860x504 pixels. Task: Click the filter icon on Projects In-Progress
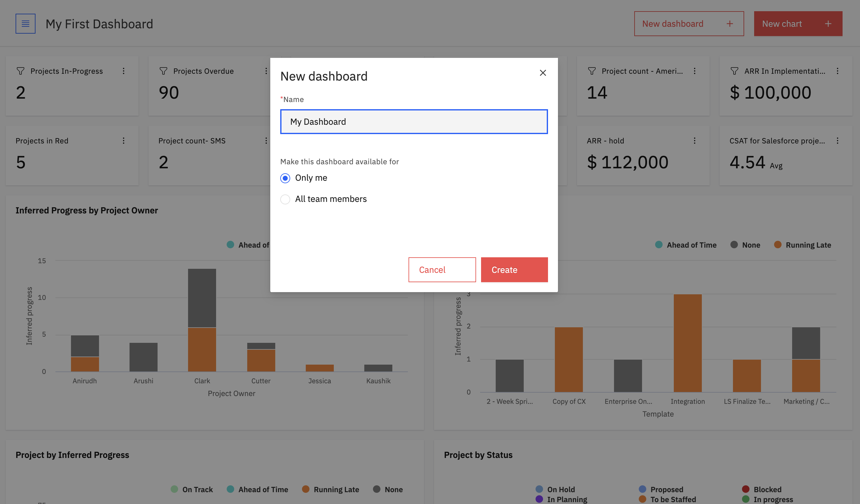tap(21, 71)
